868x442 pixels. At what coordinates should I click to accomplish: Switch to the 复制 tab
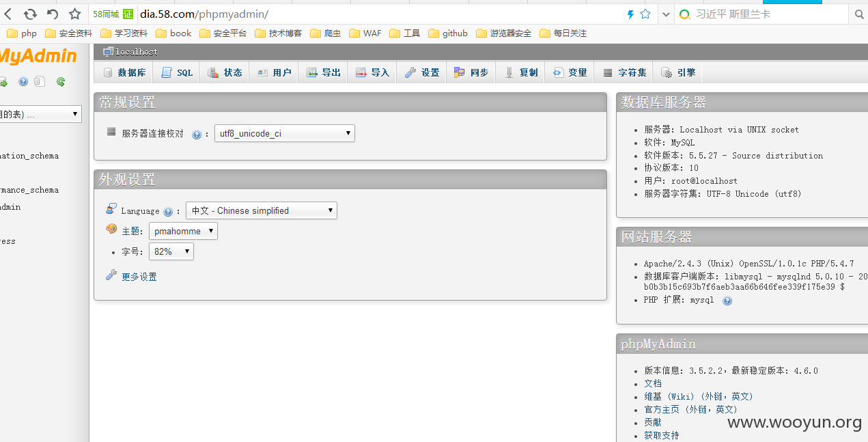(x=520, y=72)
